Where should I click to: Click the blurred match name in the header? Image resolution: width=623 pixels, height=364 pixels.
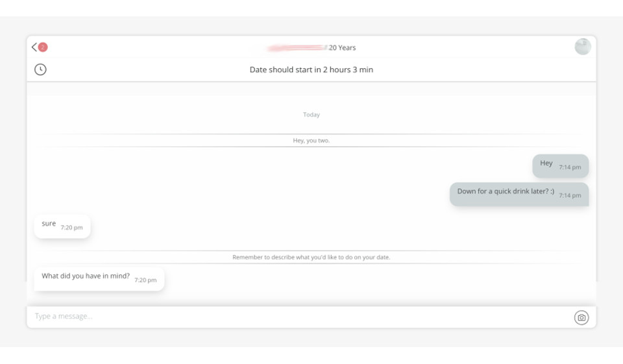297,47
